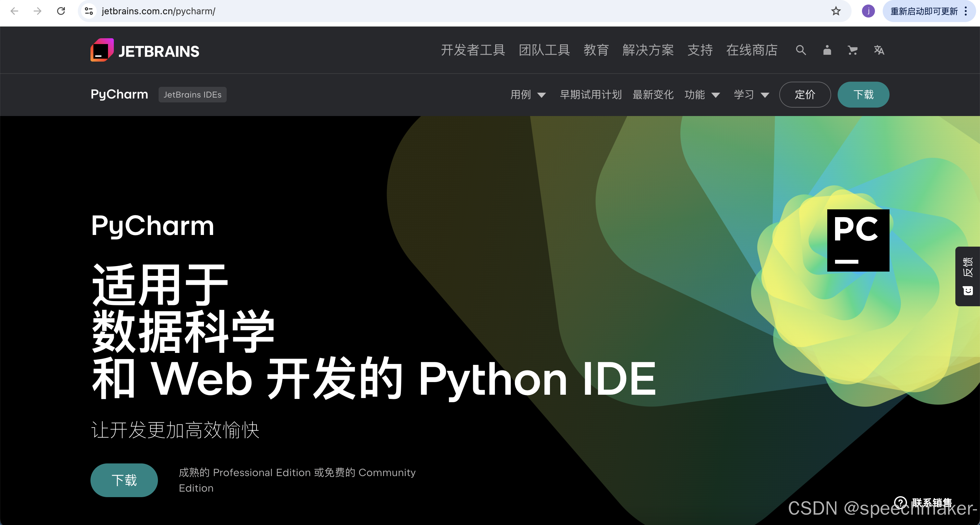This screenshot has width=980, height=525.
Task: Expand the 功能 dropdown menu
Action: (702, 95)
